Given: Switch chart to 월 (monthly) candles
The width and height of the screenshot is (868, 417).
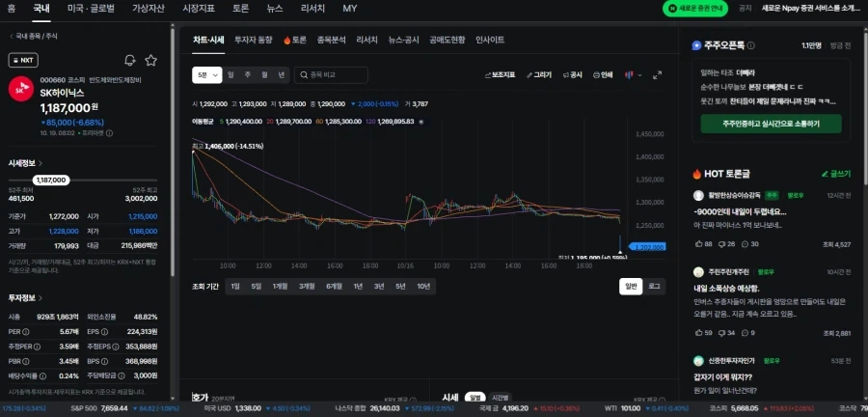Looking at the screenshot, I should click(x=264, y=74).
